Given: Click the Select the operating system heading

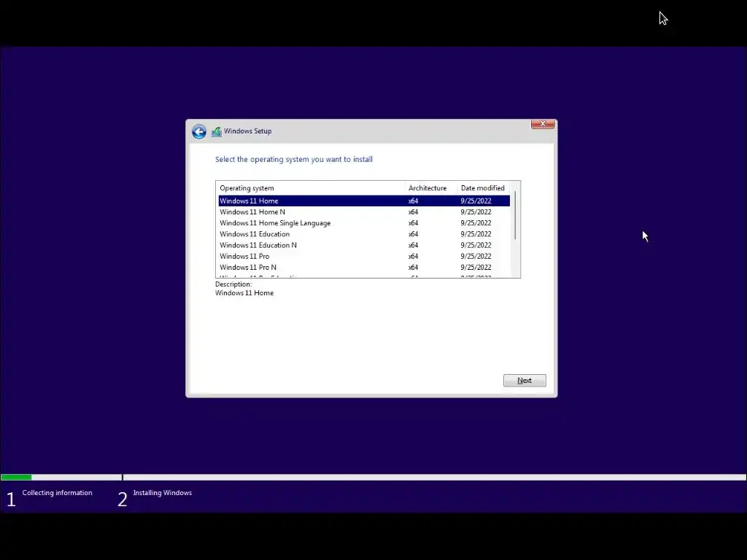Looking at the screenshot, I should coord(294,160).
